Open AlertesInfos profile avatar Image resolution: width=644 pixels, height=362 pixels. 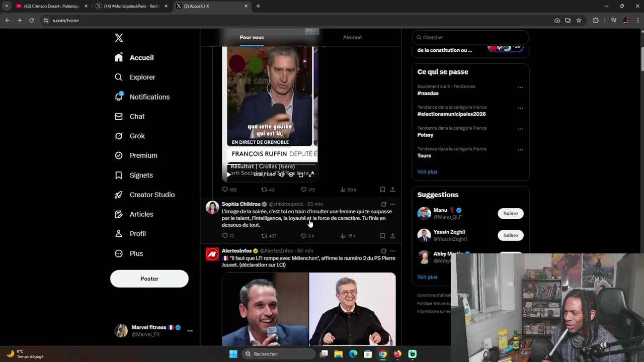pyautogui.click(x=212, y=254)
